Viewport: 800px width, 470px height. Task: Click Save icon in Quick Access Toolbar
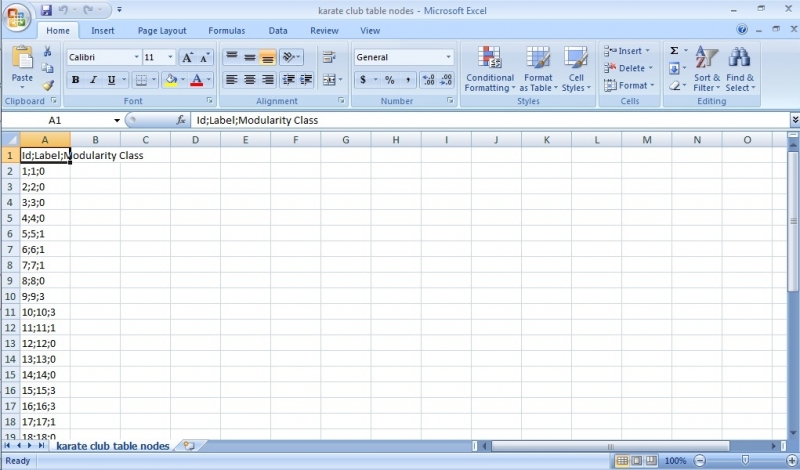click(x=46, y=10)
